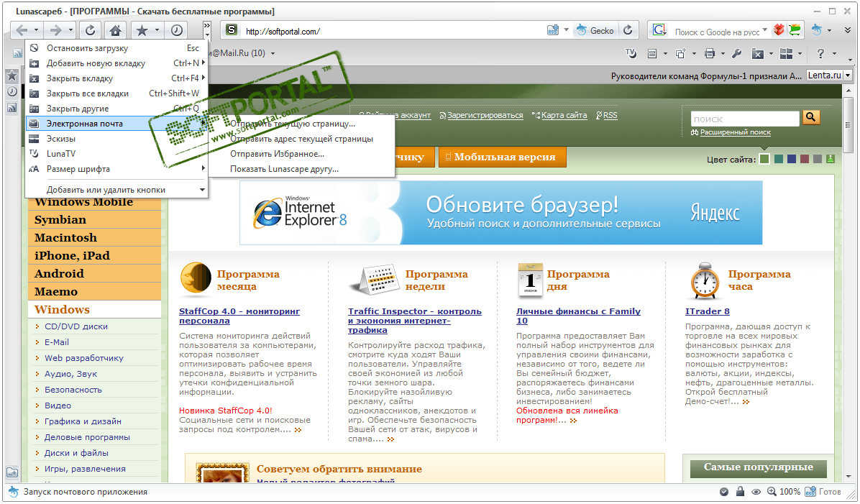Open the Home page button

click(x=115, y=30)
